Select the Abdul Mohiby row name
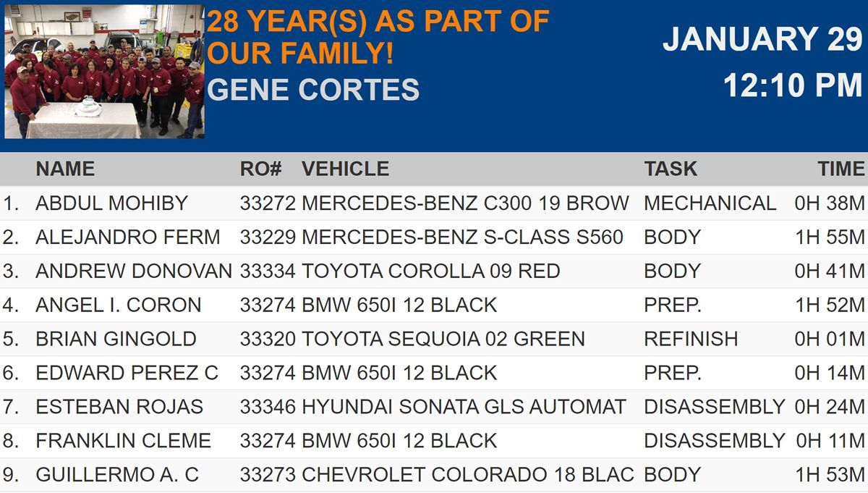The width and height of the screenshot is (868, 493). [x=111, y=203]
